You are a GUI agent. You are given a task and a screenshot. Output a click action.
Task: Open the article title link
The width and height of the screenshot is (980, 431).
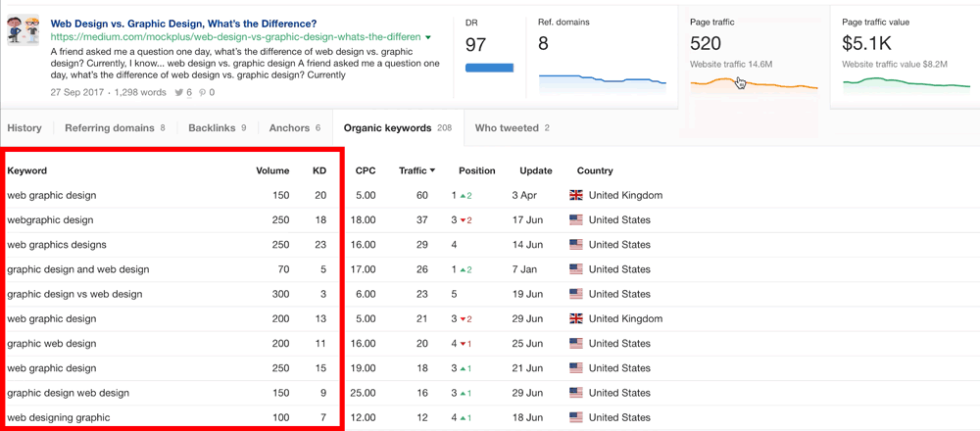[183, 23]
